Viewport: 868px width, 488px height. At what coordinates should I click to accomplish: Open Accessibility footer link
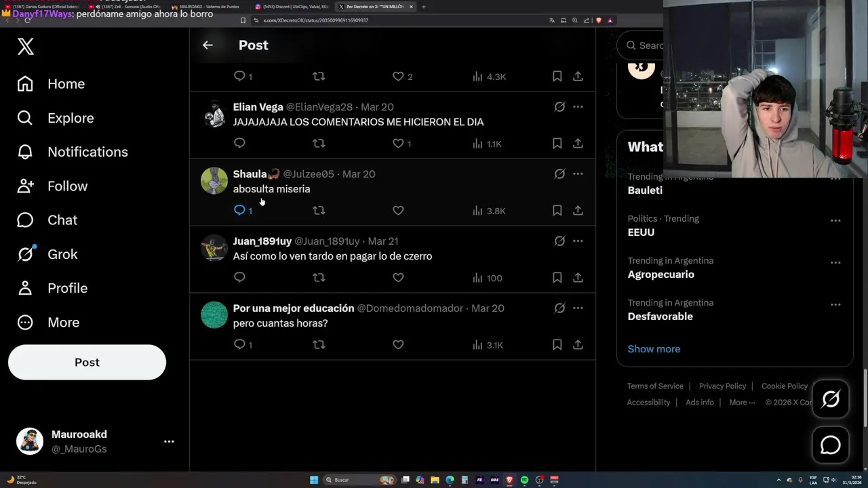pos(648,402)
